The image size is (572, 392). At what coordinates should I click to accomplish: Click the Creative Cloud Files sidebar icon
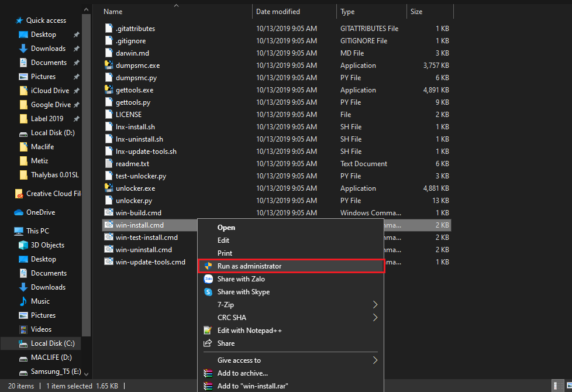tap(19, 194)
